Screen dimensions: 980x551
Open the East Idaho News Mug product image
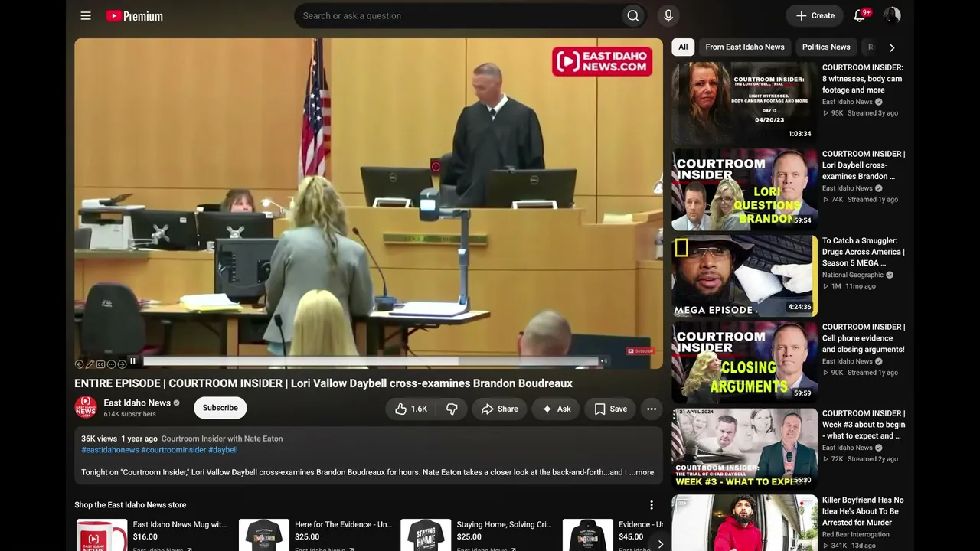[102, 535]
